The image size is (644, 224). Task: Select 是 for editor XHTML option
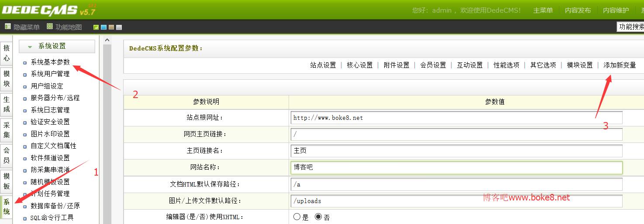click(x=297, y=217)
